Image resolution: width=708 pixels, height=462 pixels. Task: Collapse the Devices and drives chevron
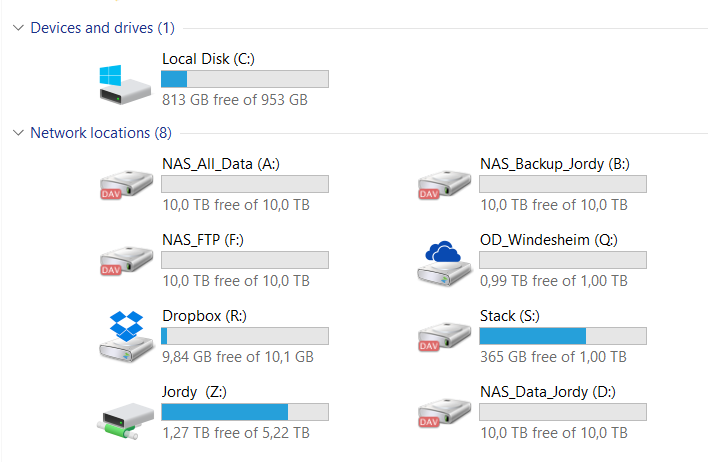click(19, 28)
